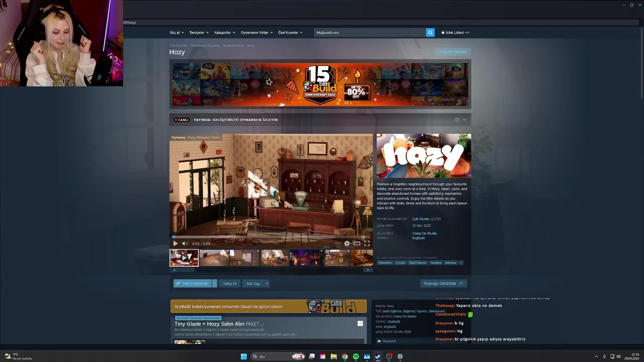The height and width of the screenshot is (362, 644).
Task: Select the purple night room screenshot thumbnail
Action: (305, 257)
